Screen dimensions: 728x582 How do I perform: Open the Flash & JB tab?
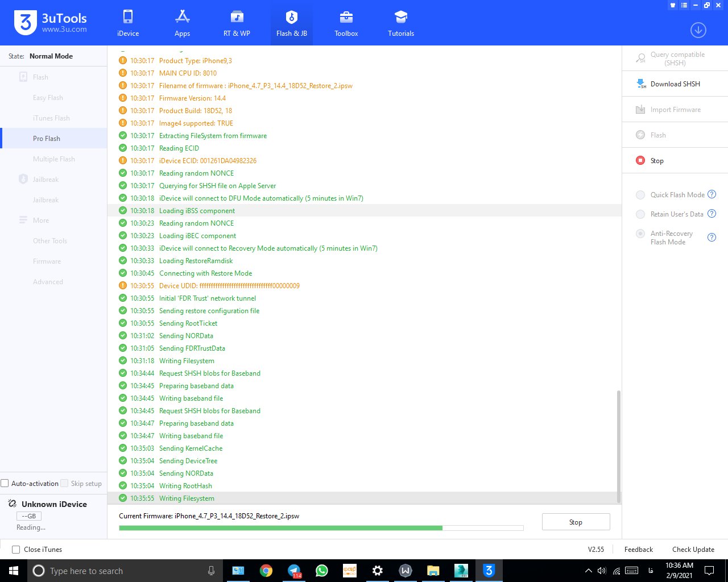pyautogui.click(x=292, y=23)
